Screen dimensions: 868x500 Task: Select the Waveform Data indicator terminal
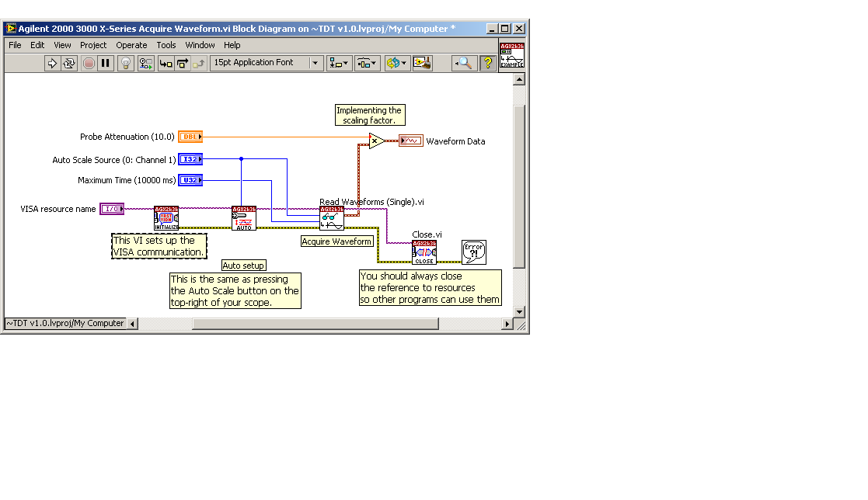pos(411,141)
